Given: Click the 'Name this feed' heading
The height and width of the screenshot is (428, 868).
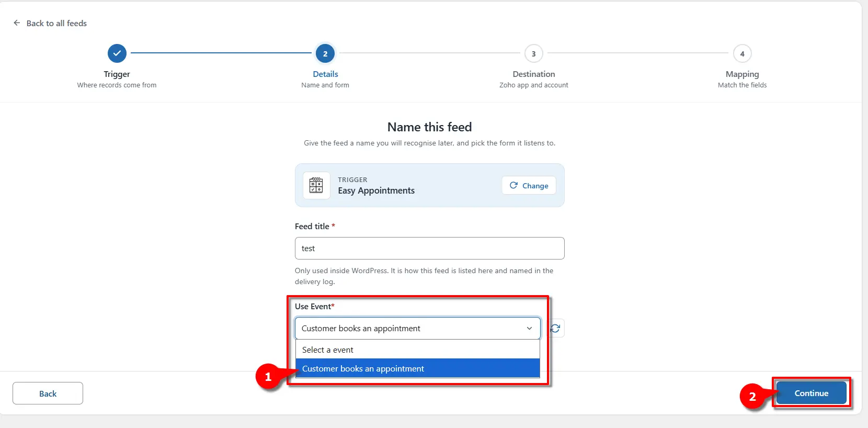Looking at the screenshot, I should (429, 127).
